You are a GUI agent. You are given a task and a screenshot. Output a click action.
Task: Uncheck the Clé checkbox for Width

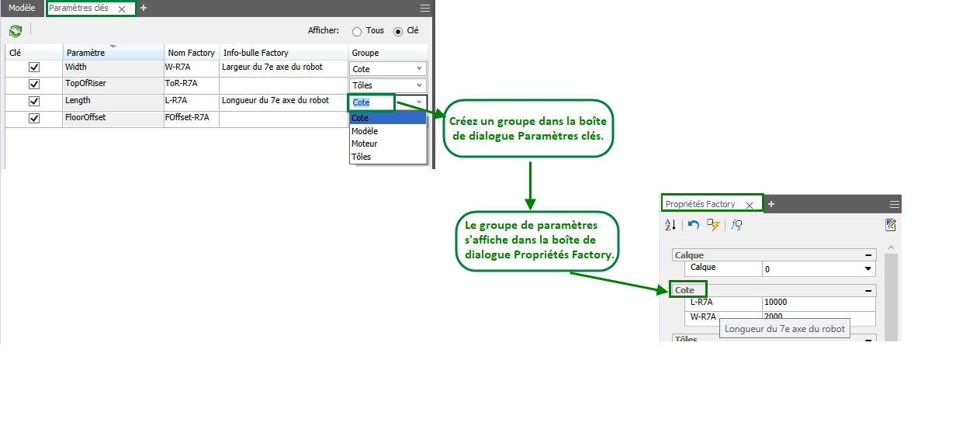(x=34, y=68)
